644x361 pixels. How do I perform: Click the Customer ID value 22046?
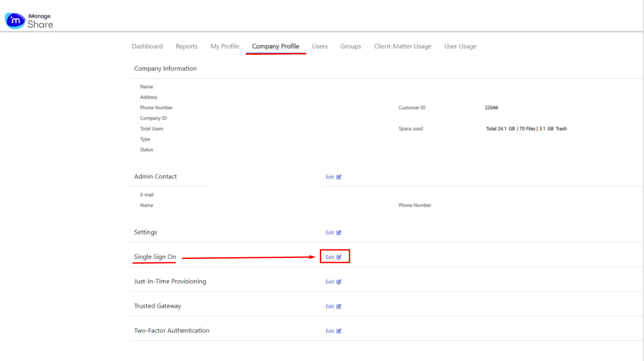[x=491, y=108]
